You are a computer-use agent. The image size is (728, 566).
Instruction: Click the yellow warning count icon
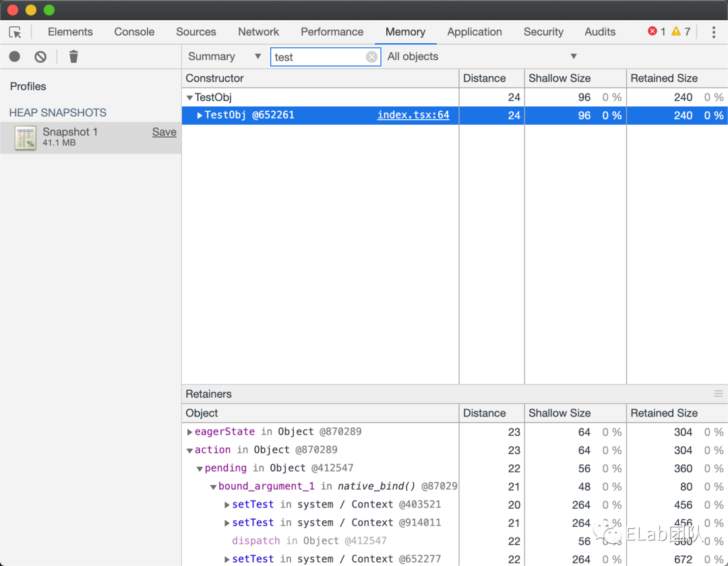[676, 31]
